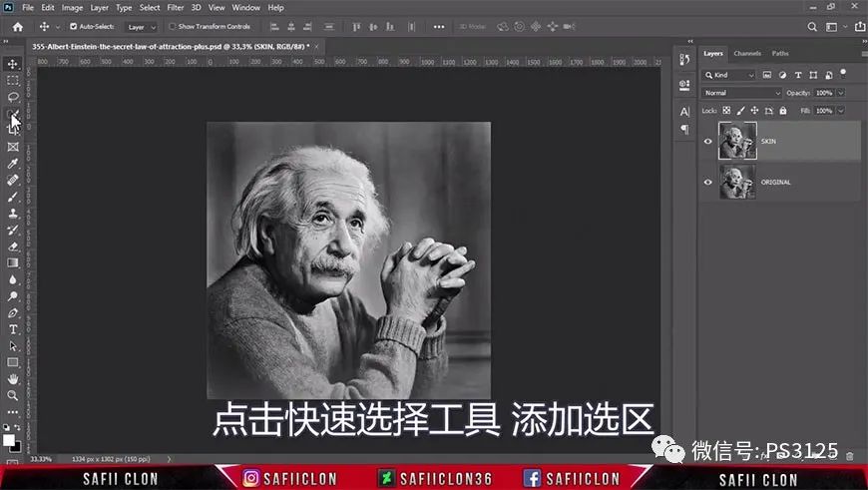Viewport: 868px width, 490px height.
Task: Click the Layers panel menu icon
Action: click(x=864, y=54)
